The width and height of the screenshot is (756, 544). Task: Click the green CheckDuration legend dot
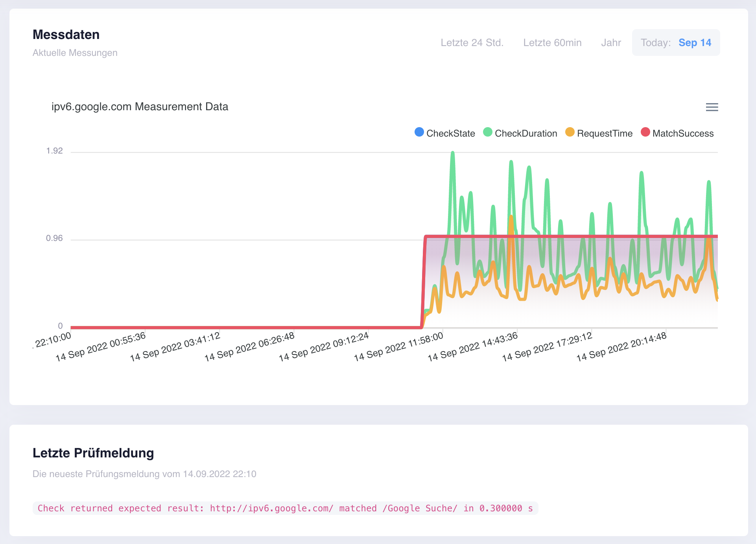488,132
